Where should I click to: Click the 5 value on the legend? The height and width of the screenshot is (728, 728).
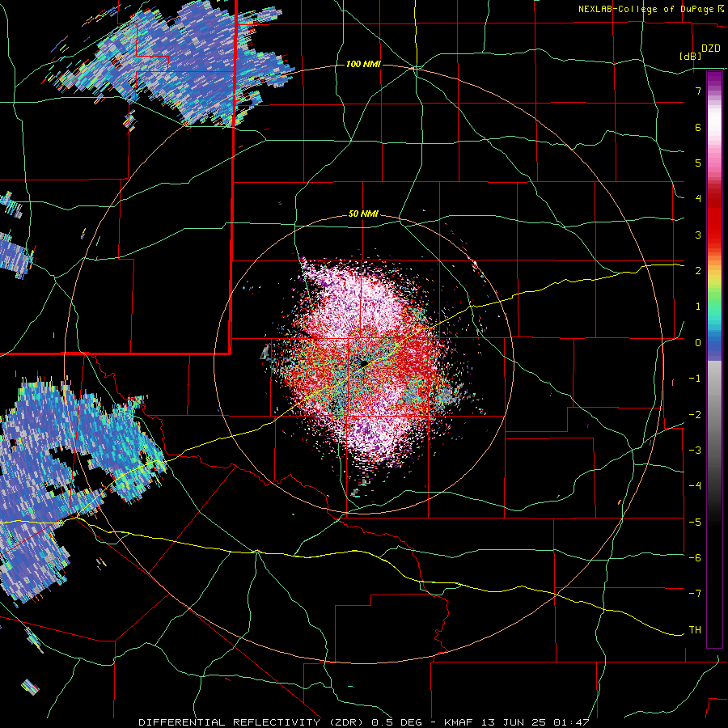[698, 163]
